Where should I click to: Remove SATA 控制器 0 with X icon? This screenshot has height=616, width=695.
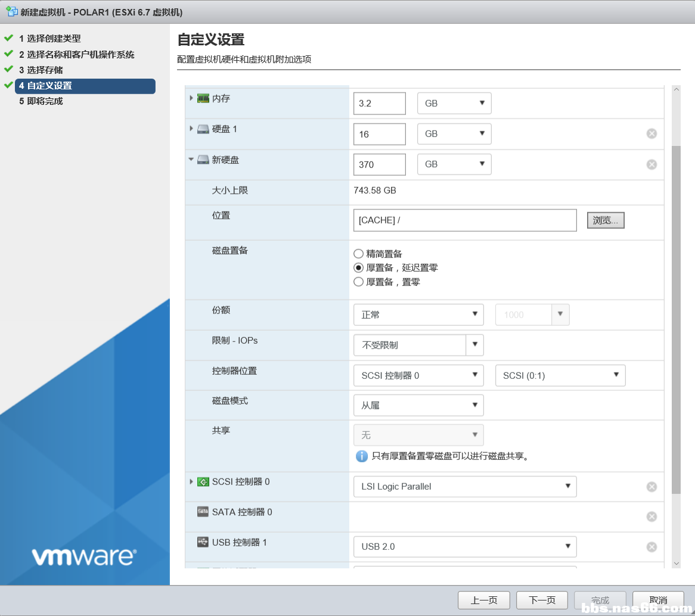point(651,517)
